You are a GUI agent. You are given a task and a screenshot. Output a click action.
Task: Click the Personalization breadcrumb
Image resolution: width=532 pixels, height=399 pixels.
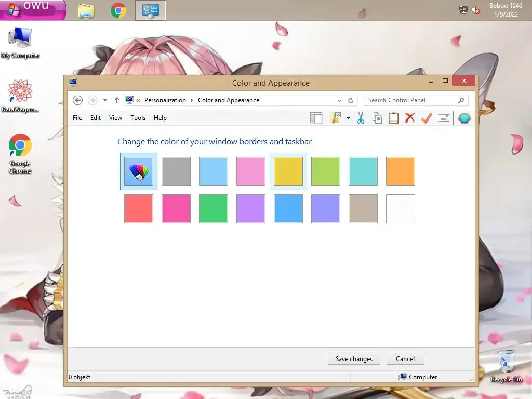[x=165, y=100]
